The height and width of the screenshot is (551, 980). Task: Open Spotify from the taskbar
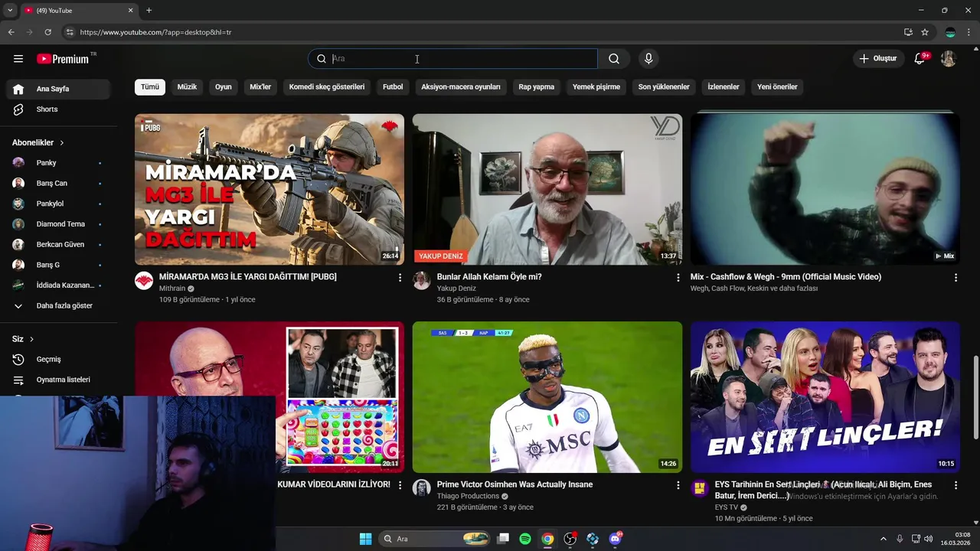pos(525,539)
